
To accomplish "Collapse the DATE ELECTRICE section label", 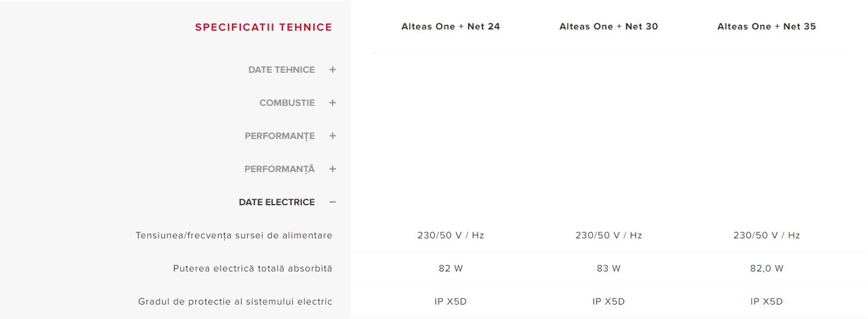I will (276, 202).
